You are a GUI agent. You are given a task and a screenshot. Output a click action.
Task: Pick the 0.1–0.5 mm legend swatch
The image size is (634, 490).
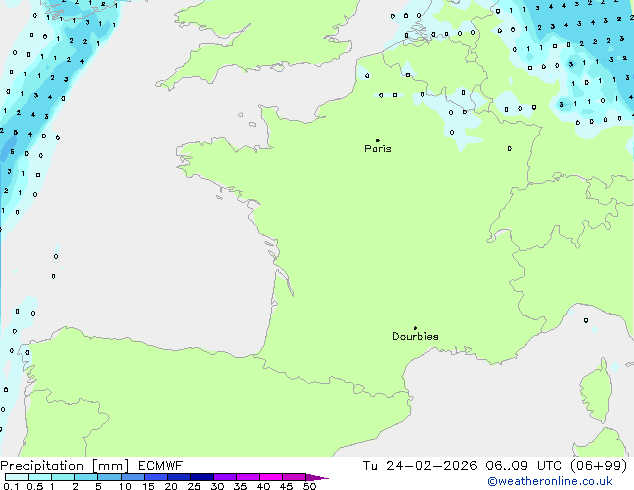click(17, 477)
